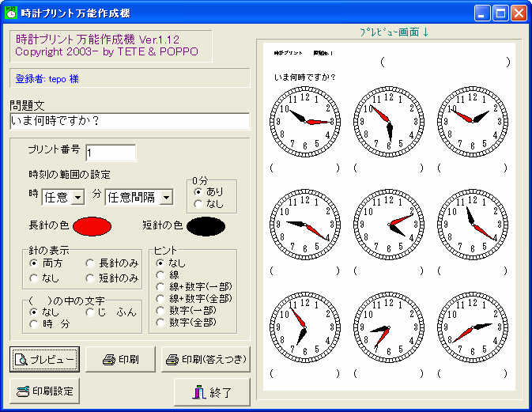Click the clock application icon in title bar
The image size is (532, 412).
click(11, 13)
